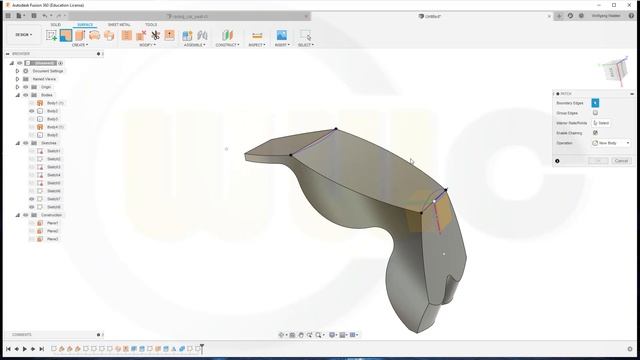Collapse Construction folder
Screen dimensions: 640x360
click(x=18, y=215)
